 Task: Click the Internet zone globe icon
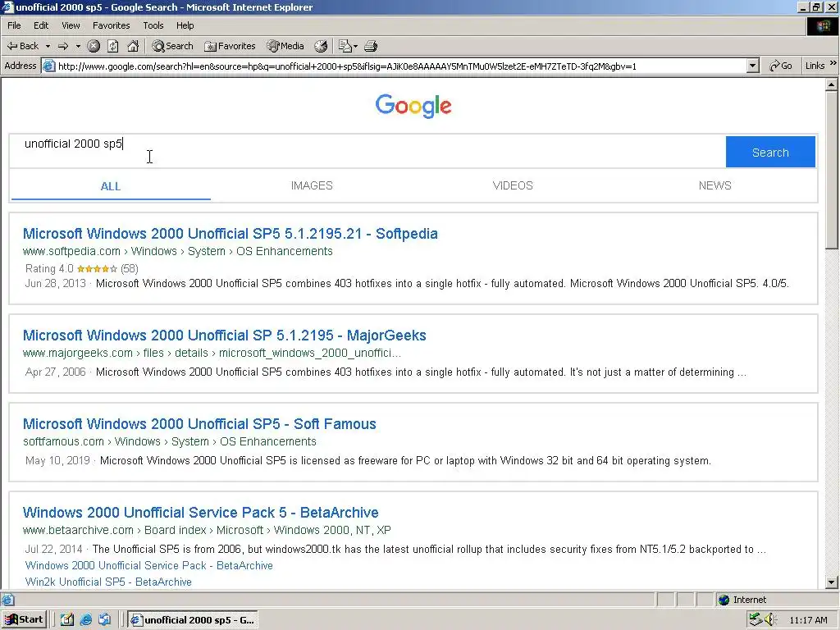(724, 600)
